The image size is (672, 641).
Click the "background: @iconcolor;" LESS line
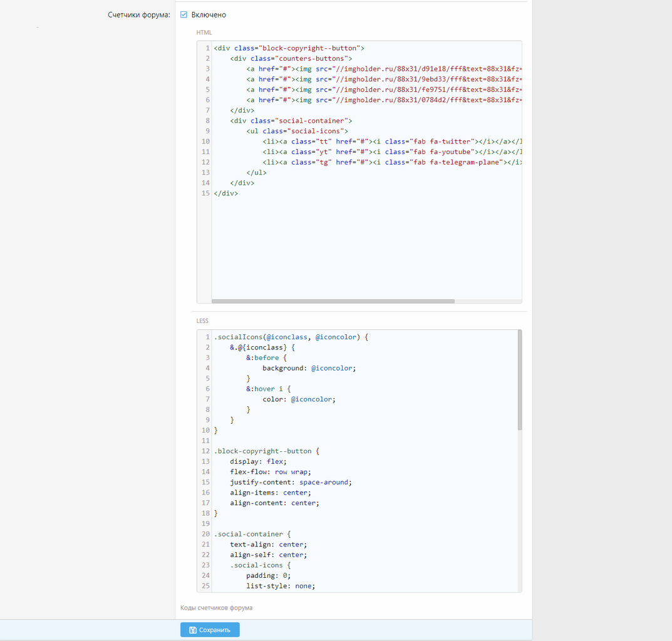point(309,368)
